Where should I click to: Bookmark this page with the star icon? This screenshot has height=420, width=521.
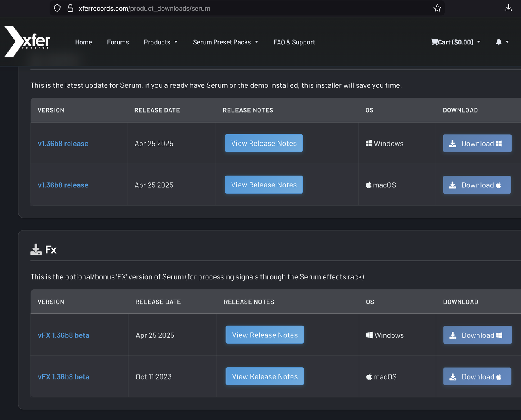pyautogui.click(x=437, y=8)
